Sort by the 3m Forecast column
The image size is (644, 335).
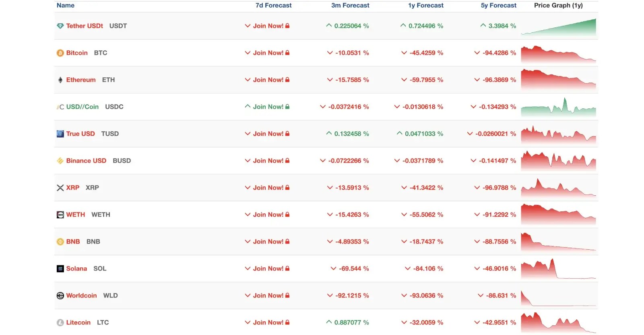[x=350, y=5]
